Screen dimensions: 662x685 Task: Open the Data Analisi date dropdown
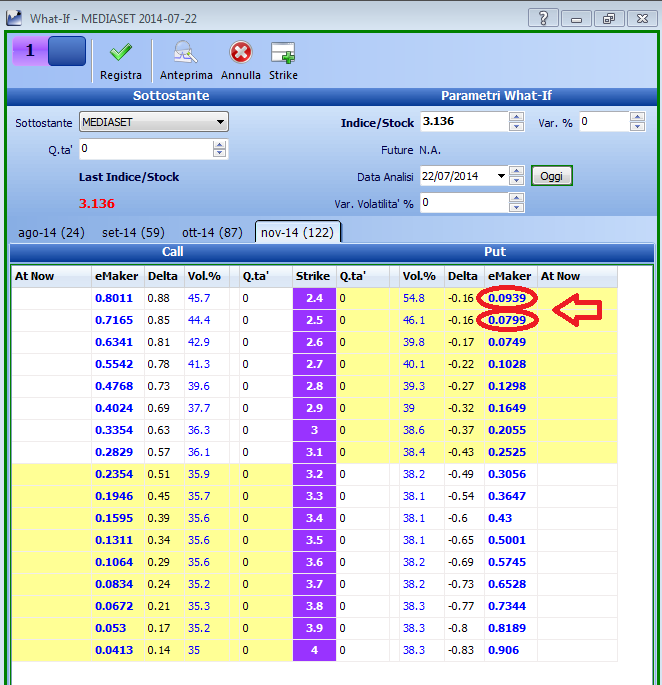coord(501,176)
